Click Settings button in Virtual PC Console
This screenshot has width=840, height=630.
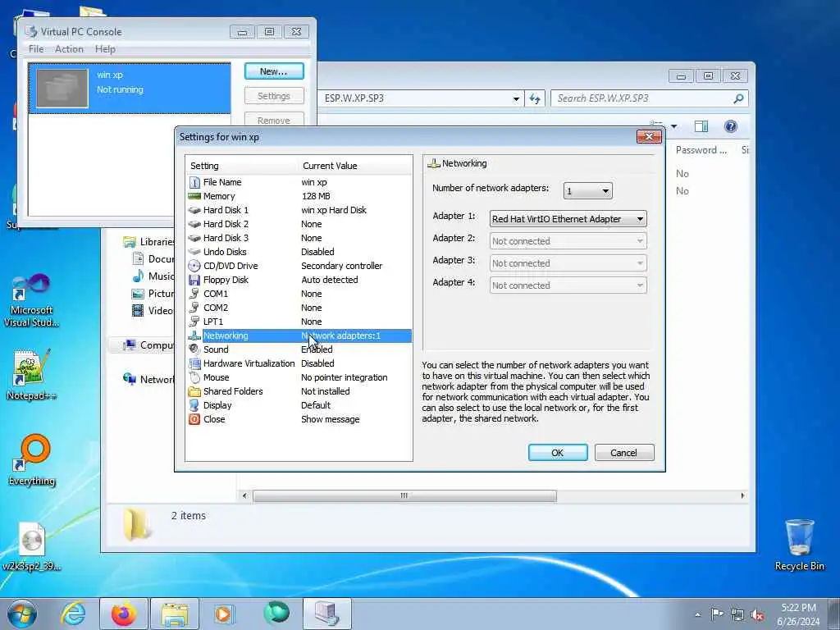click(x=274, y=96)
